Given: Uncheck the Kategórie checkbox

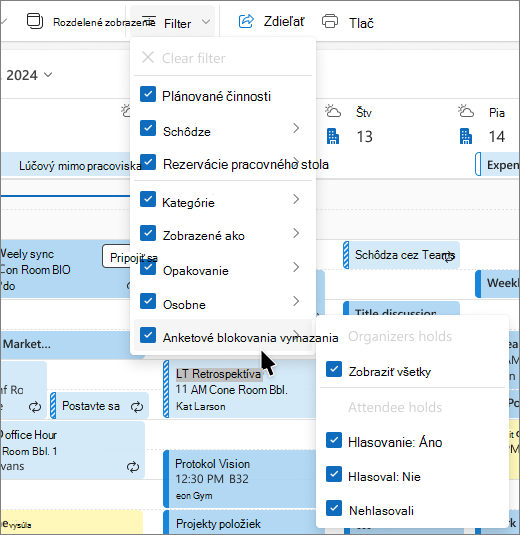Looking at the screenshot, I should (x=148, y=200).
